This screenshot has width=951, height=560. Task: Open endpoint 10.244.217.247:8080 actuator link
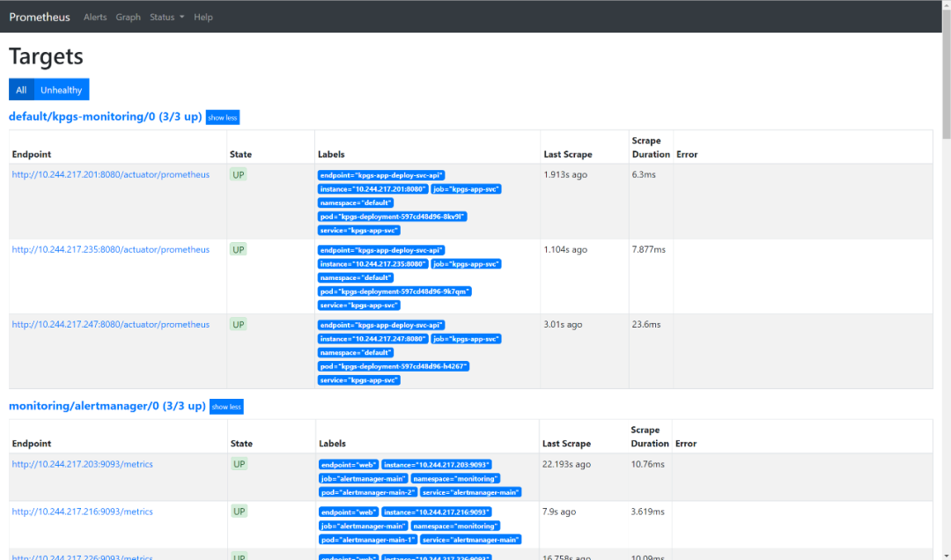110,325
